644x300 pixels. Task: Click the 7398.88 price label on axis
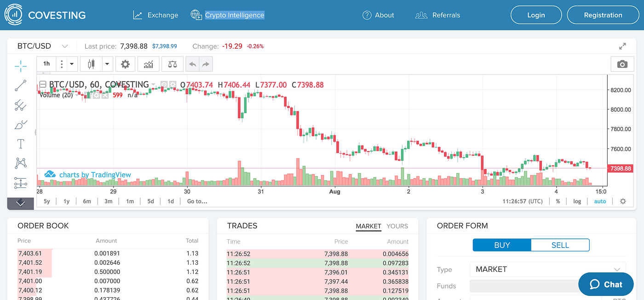click(621, 169)
